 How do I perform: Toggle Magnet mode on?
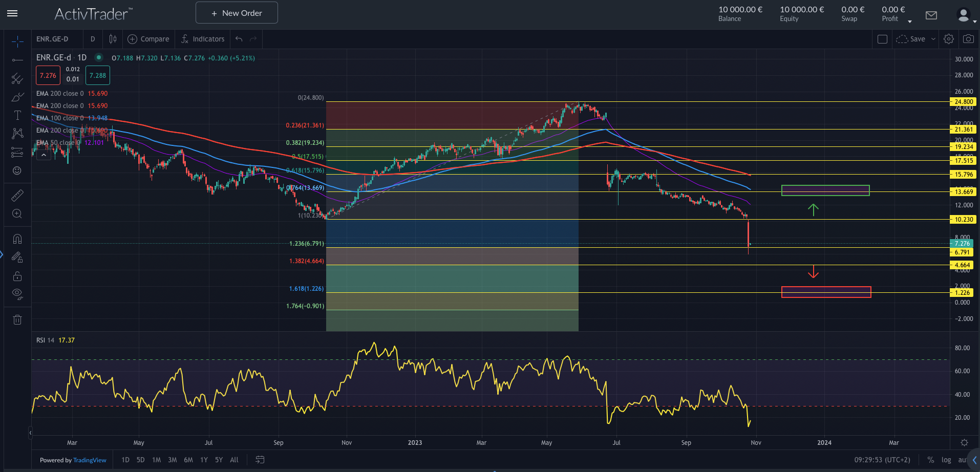17,239
